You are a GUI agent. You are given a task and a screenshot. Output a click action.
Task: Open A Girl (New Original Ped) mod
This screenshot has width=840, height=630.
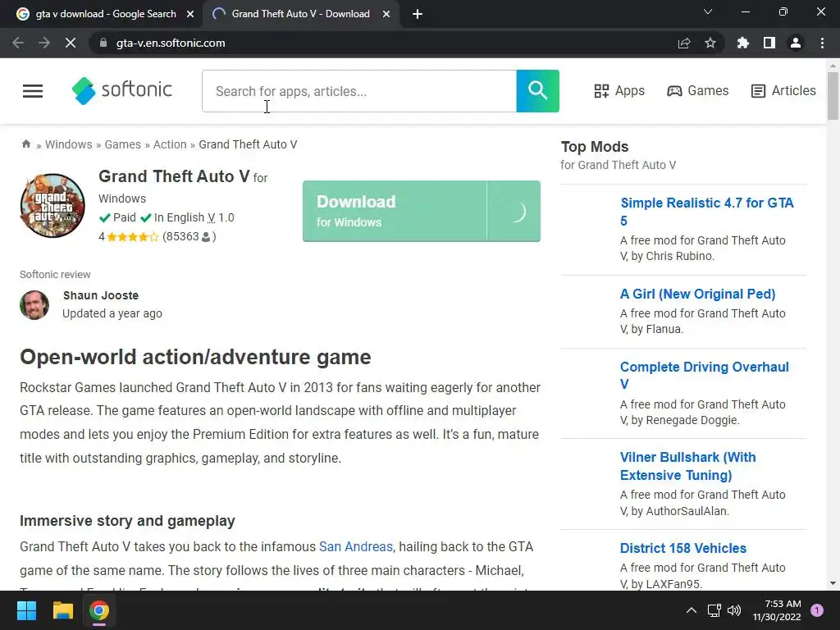(697, 294)
